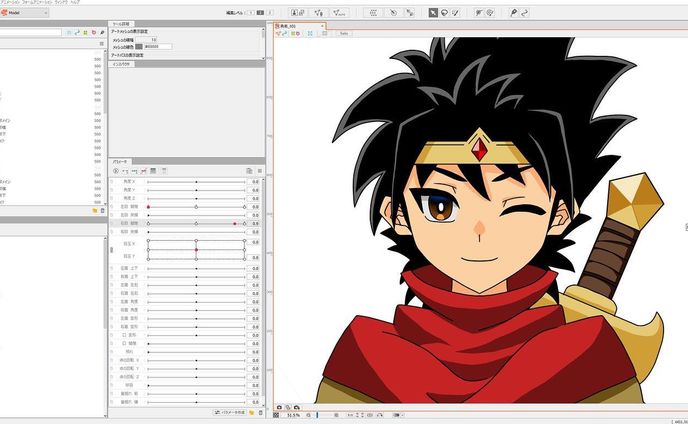Select the parameter panel tab
Image resolution: width=688 pixels, height=424 pixels.
120,162
